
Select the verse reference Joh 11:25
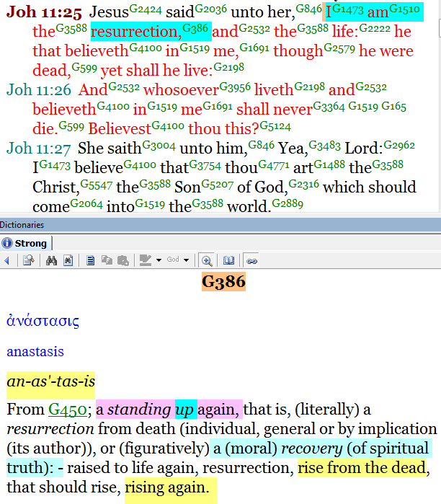(44, 12)
